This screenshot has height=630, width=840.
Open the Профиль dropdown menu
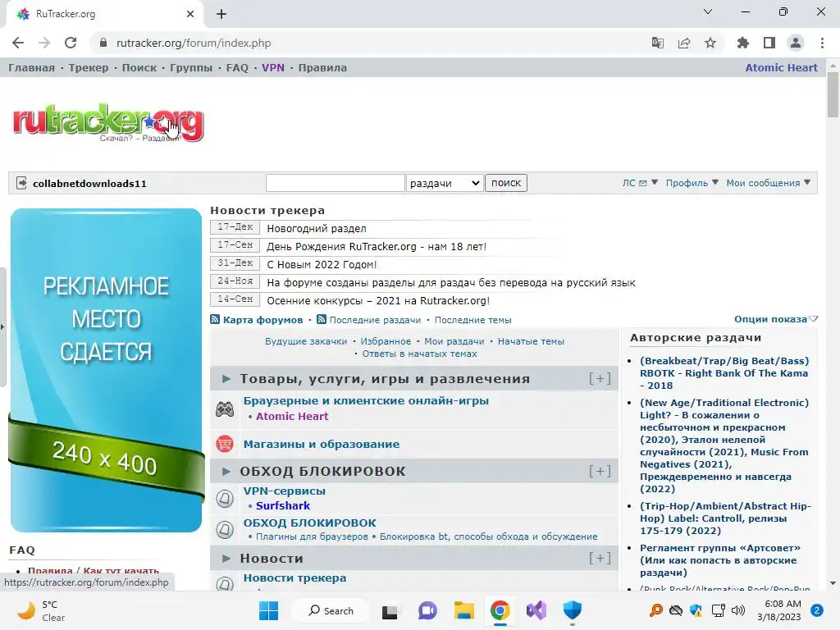692,183
